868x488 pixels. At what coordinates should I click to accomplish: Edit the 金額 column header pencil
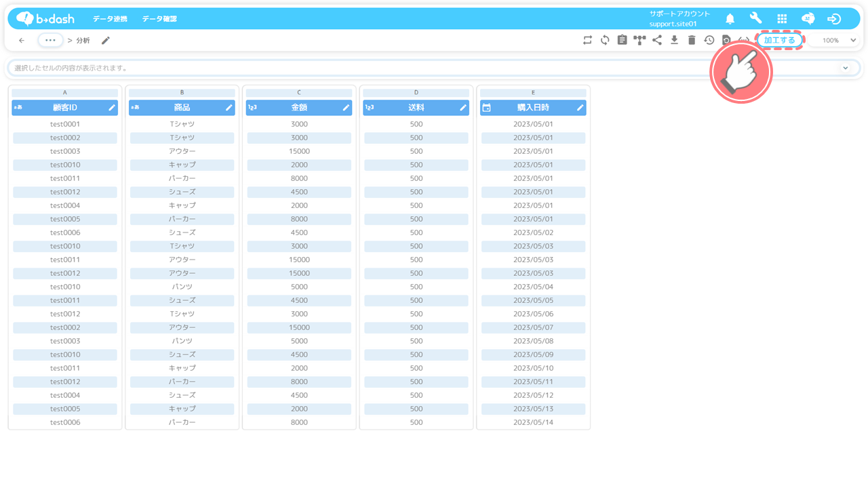tap(346, 108)
